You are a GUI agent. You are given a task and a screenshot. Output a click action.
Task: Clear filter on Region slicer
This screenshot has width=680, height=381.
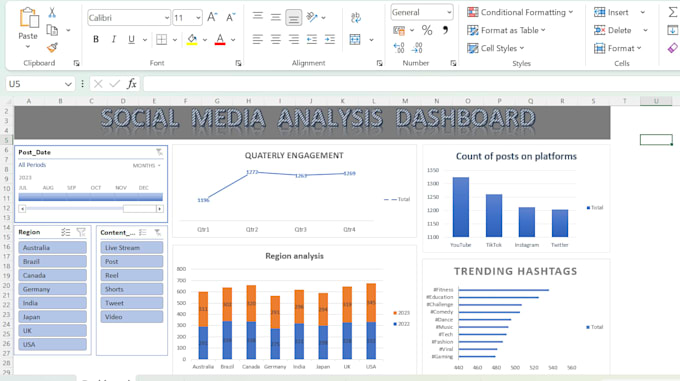pyautogui.click(x=81, y=232)
